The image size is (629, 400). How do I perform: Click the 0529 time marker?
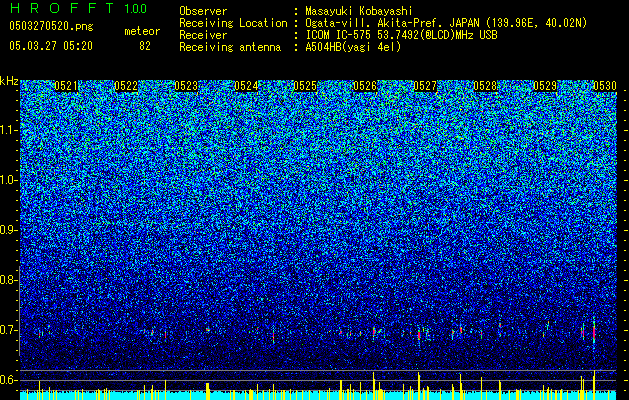pos(545,86)
